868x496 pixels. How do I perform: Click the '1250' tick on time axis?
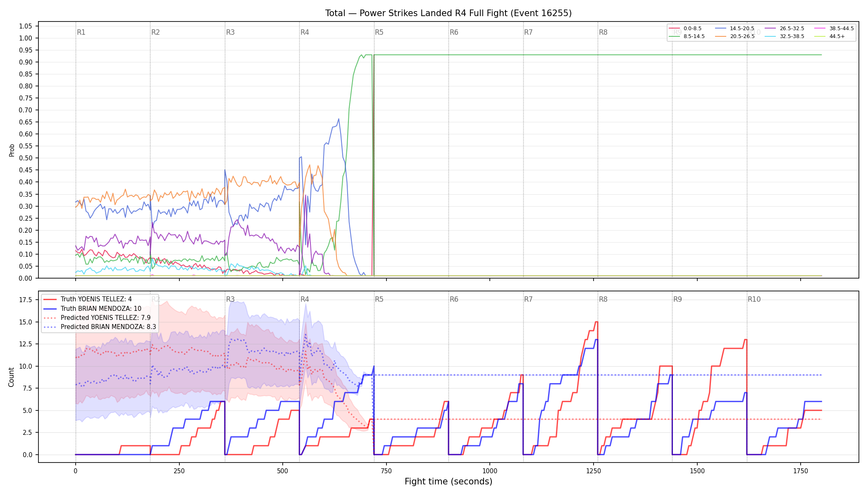click(x=594, y=470)
